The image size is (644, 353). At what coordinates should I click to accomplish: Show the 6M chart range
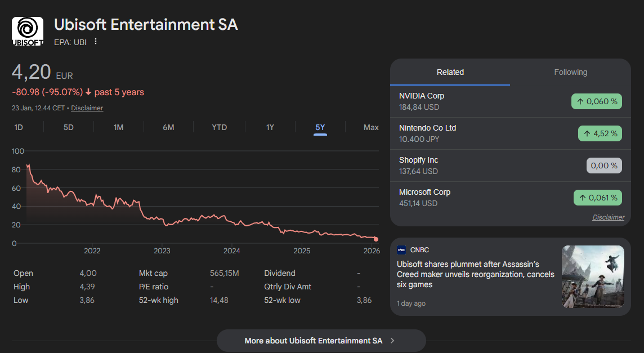click(x=168, y=127)
